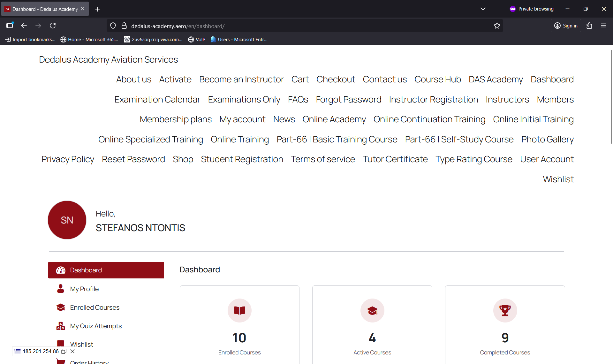Select My Profile in sidebar
The width and height of the screenshot is (613, 364).
point(84,289)
